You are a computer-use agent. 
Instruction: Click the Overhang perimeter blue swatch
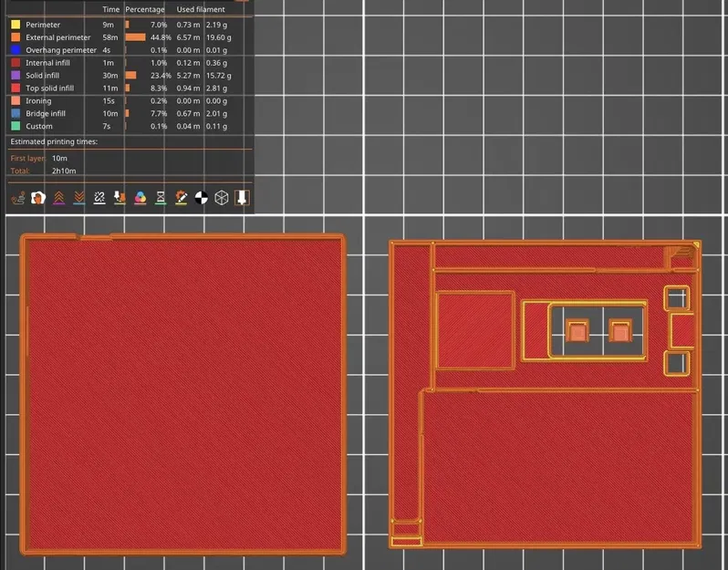click(16, 50)
